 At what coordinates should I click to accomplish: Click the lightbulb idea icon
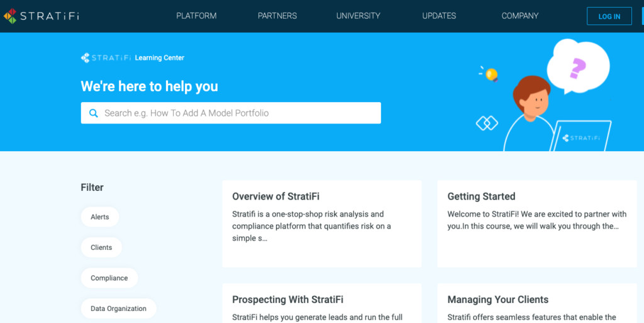coord(491,74)
